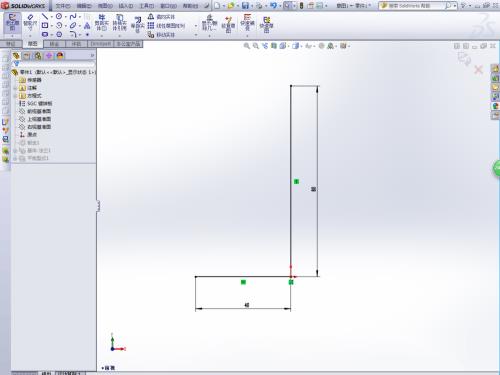Expand the Annotations folder in tree
The height and width of the screenshot is (375, 500).
(x=15, y=88)
